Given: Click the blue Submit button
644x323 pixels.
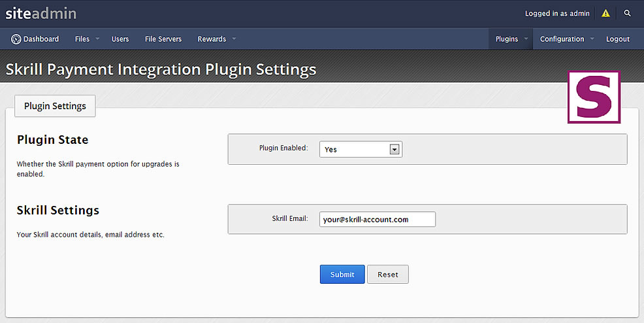Looking at the screenshot, I should coord(342,274).
